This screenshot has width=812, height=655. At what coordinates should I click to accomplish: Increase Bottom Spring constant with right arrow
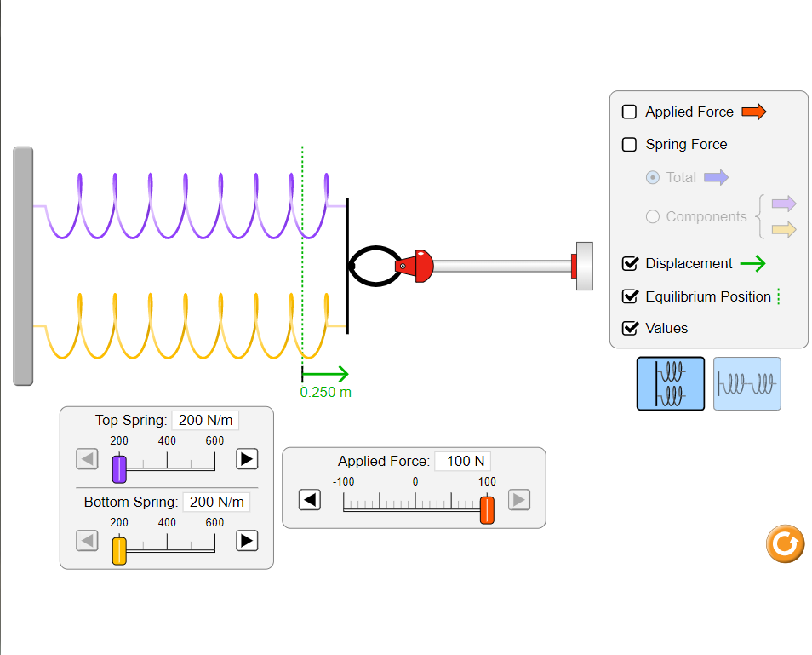(247, 541)
